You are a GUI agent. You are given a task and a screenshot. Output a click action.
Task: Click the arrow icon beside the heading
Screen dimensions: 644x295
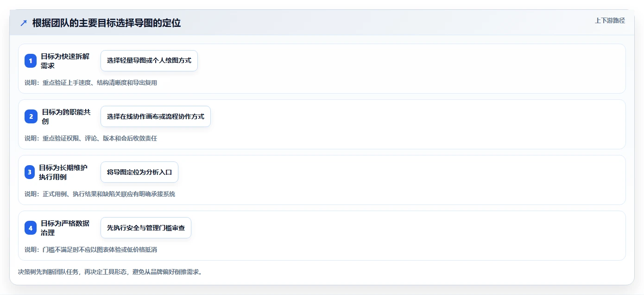coord(24,23)
